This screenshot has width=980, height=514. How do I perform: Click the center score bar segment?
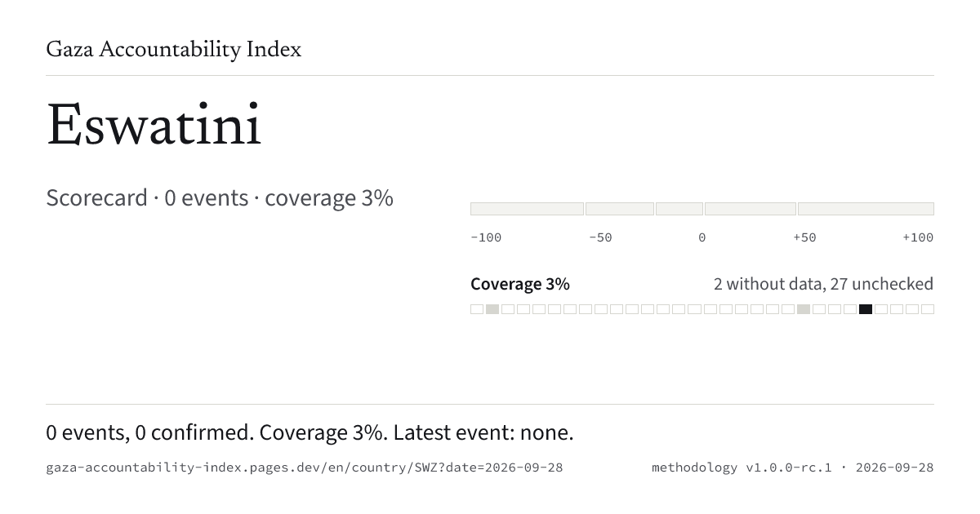point(679,209)
